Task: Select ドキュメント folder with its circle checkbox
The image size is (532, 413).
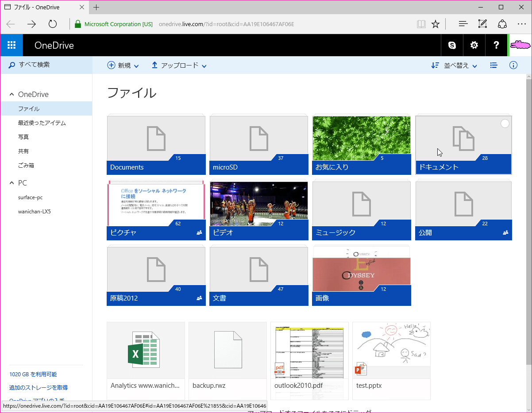Action: (505, 124)
